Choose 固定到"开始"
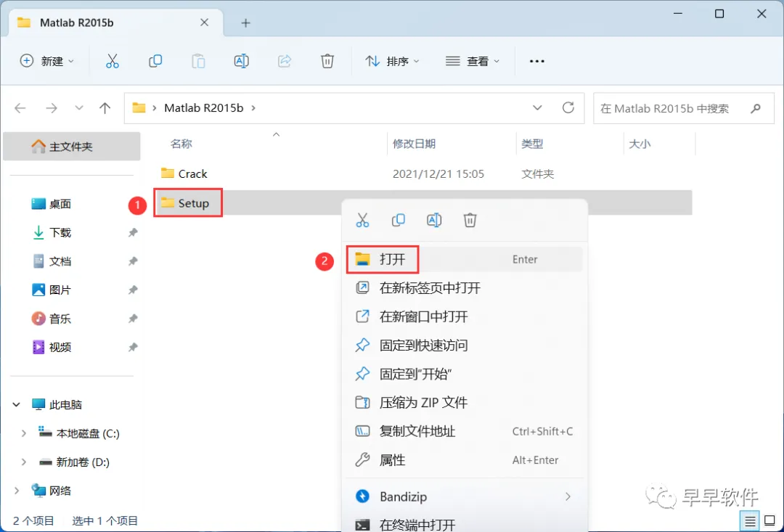 pyautogui.click(x=465, y=374)
